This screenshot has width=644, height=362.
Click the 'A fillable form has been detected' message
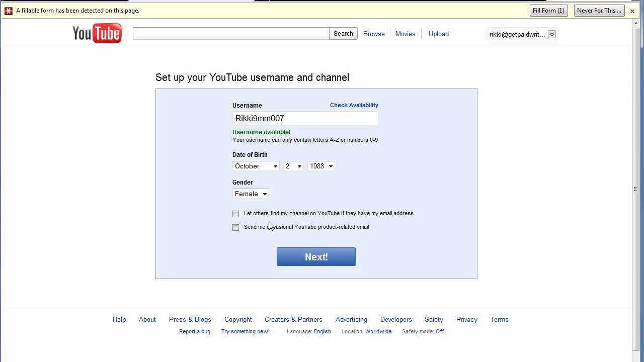[x=77, y=11]
